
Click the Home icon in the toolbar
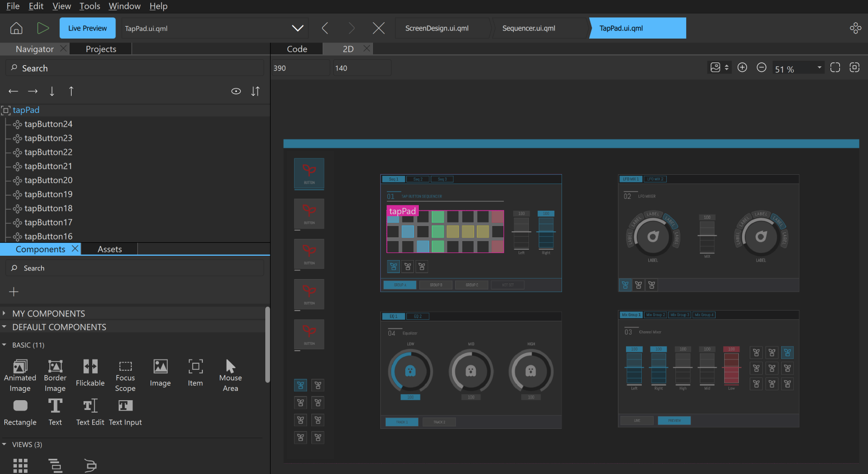(16, 28)
